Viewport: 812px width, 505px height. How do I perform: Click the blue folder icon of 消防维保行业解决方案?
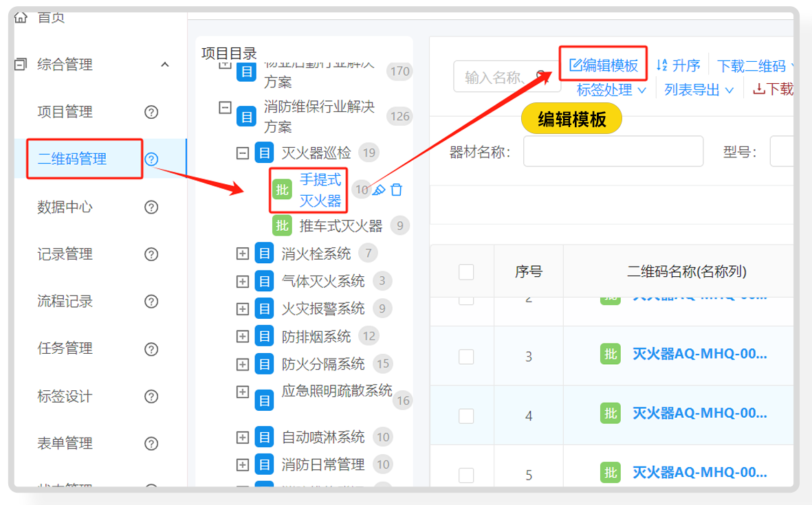(x=247, y=116)
